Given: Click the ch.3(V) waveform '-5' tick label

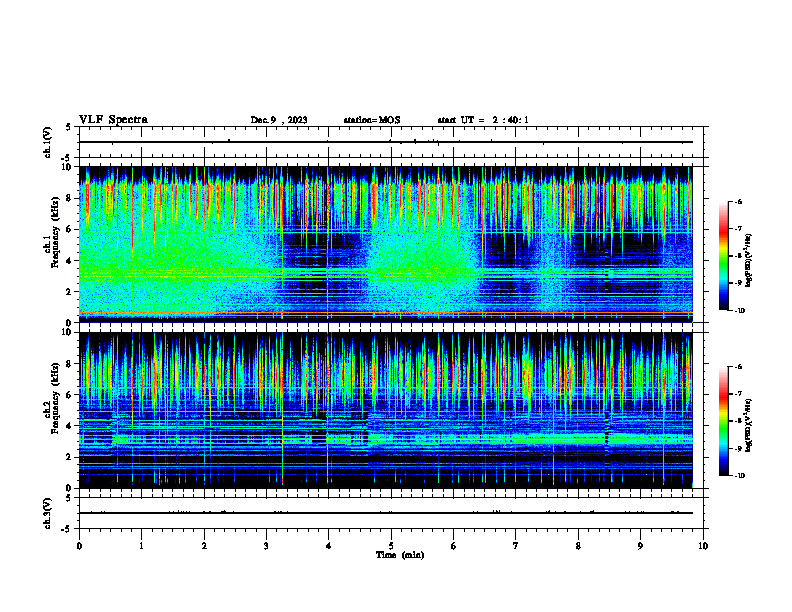Looking at the screenshot, I should (x=67, y=529).
